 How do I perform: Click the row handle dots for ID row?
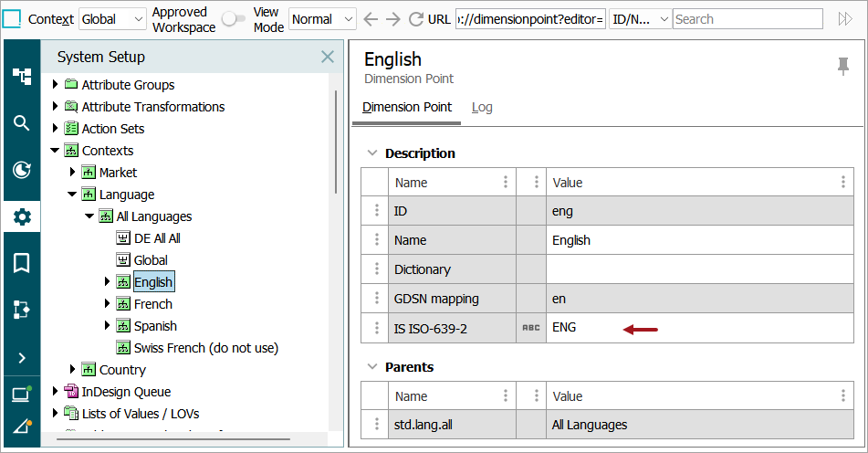[376, 210]
